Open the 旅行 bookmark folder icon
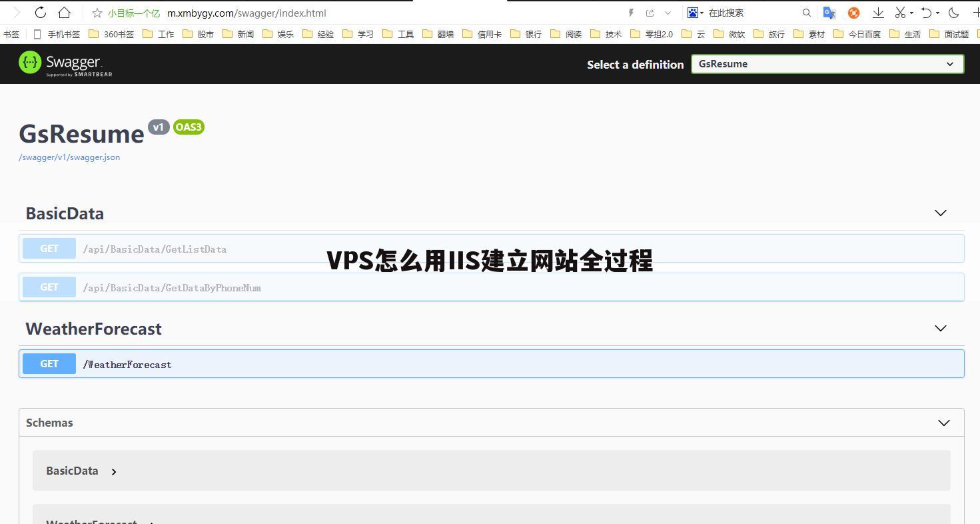980x524 pixels. click(759, 33)
